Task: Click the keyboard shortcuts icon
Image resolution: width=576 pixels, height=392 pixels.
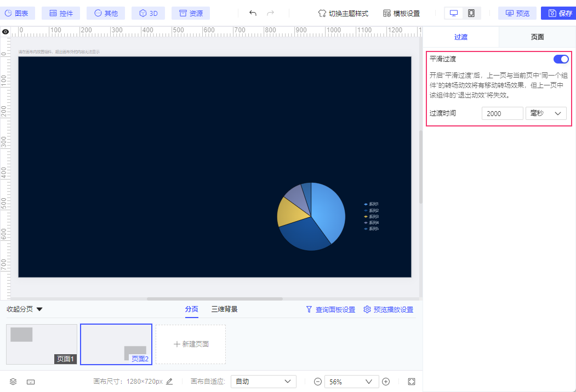Action: (31, 382)
